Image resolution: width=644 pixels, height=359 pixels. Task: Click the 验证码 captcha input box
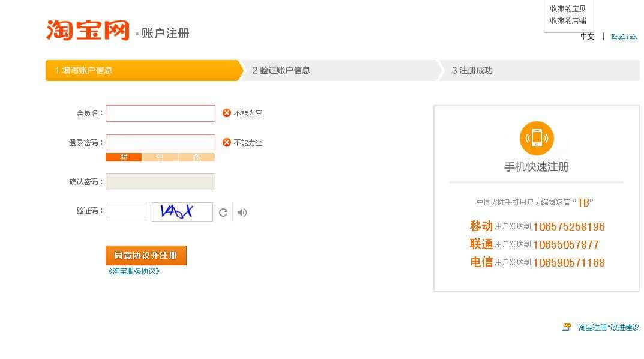coord(127,212)
